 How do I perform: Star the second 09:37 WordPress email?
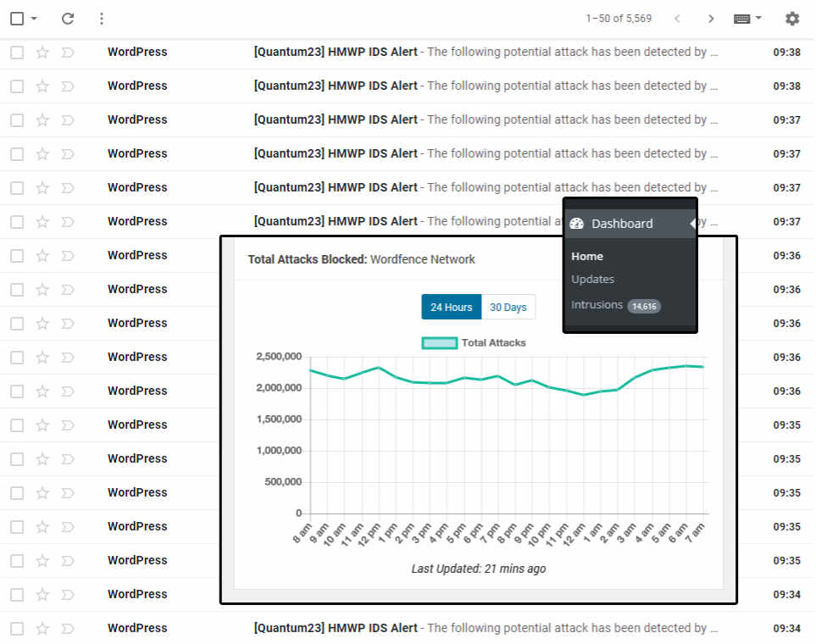pos(42,153)
